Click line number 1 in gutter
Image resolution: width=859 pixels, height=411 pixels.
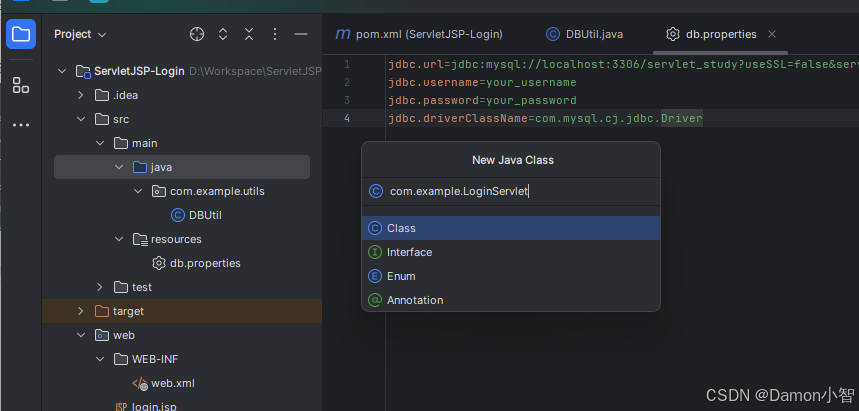346,65
